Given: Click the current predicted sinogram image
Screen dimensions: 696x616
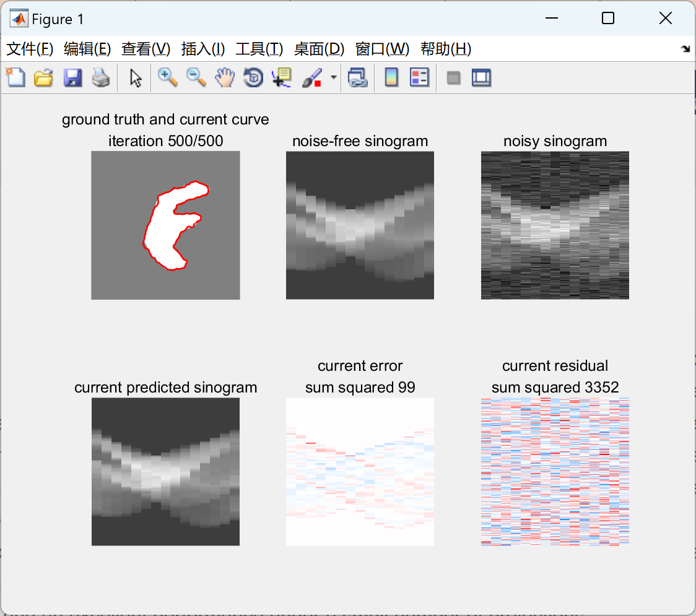Looking at the screenshot, I should point(165,472).
